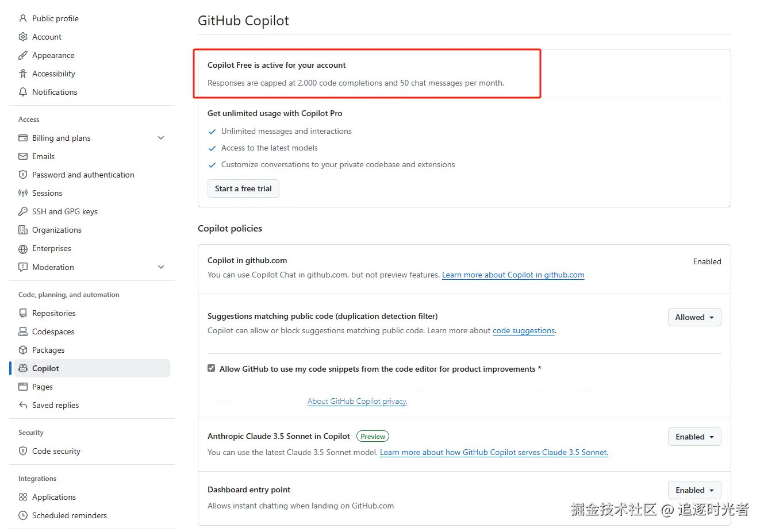Click the Code security shield icon
The height and width of the screenshot is (532, 764).
(23, 451)
